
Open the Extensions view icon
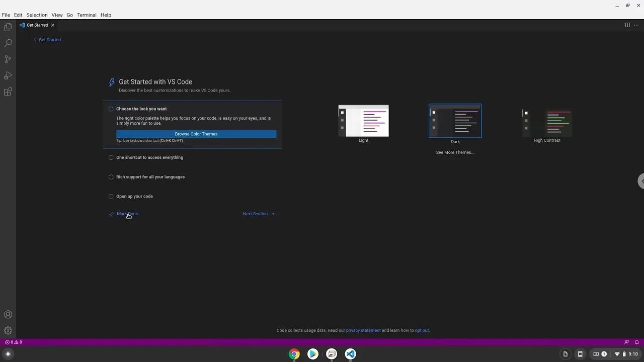tap(8, 92)
